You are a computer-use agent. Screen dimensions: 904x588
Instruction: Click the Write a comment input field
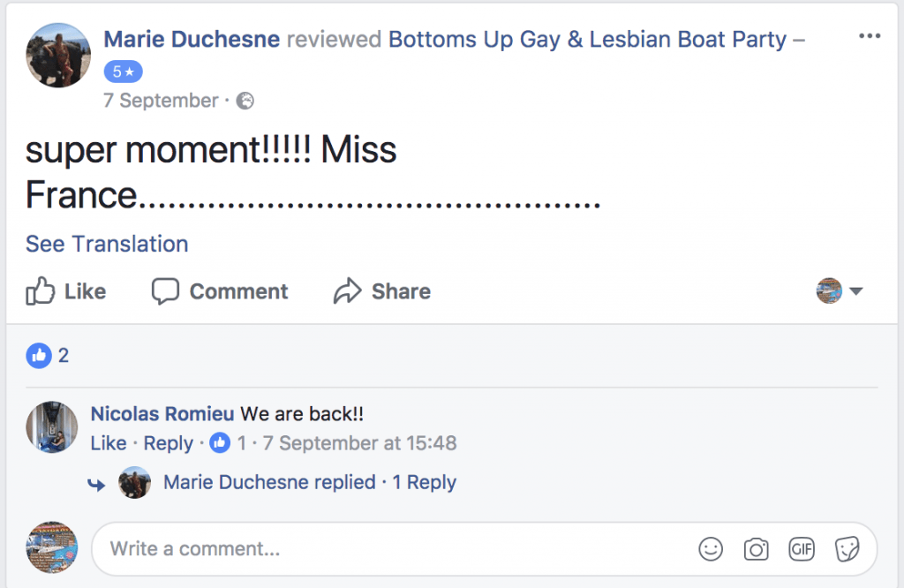coord(388,549)
